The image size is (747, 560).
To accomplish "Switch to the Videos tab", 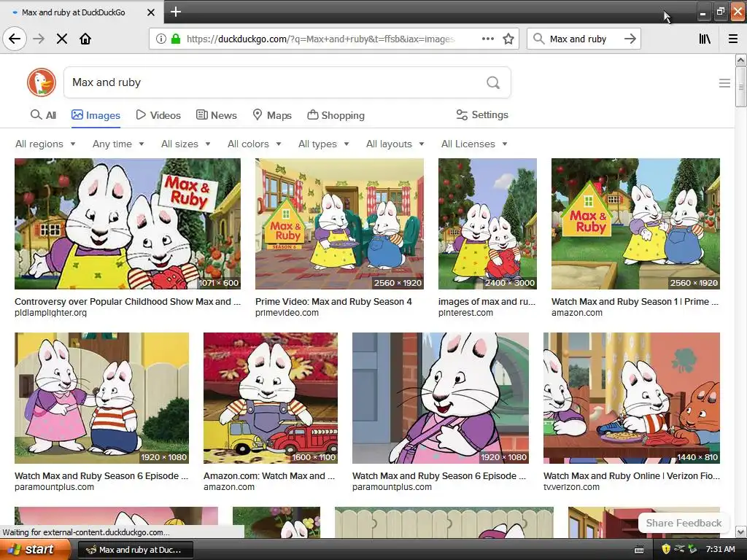I will click(158, 114).
